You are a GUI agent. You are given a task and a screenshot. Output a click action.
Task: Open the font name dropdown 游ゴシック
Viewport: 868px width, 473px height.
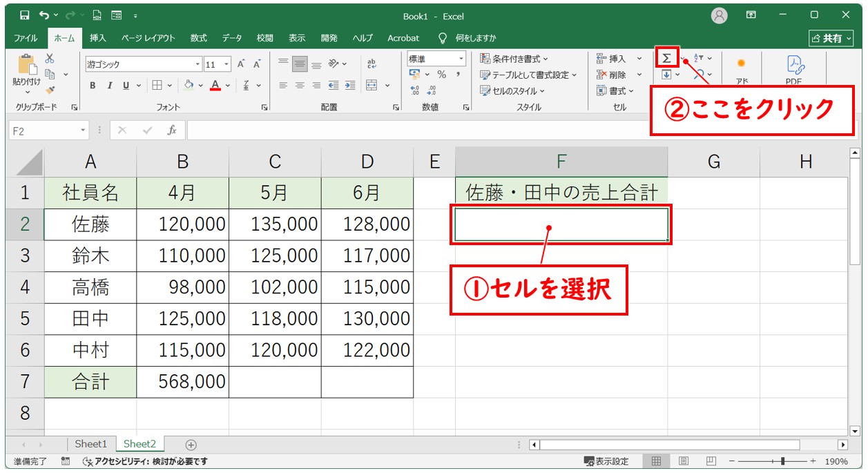tap(197, 64)
